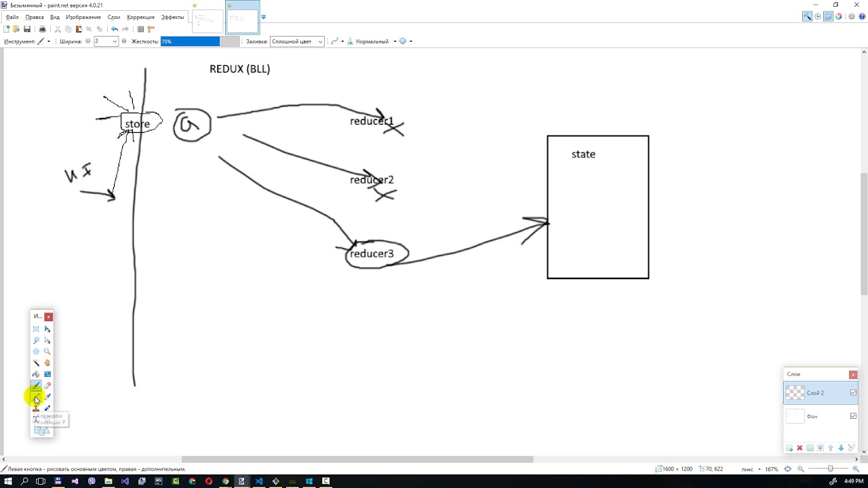Toggle rulers display
The height and width of the screenshot is (488, 868).
click(151, 29)
